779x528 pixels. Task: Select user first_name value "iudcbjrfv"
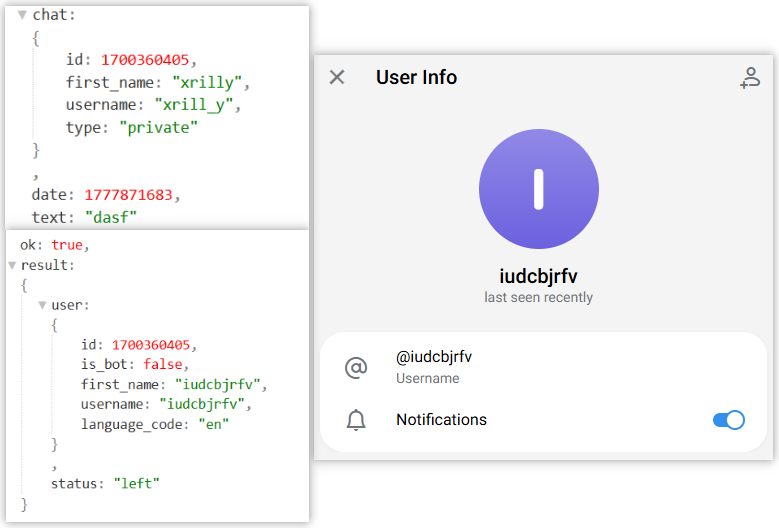pyautogui.click(x=218, y=384)
